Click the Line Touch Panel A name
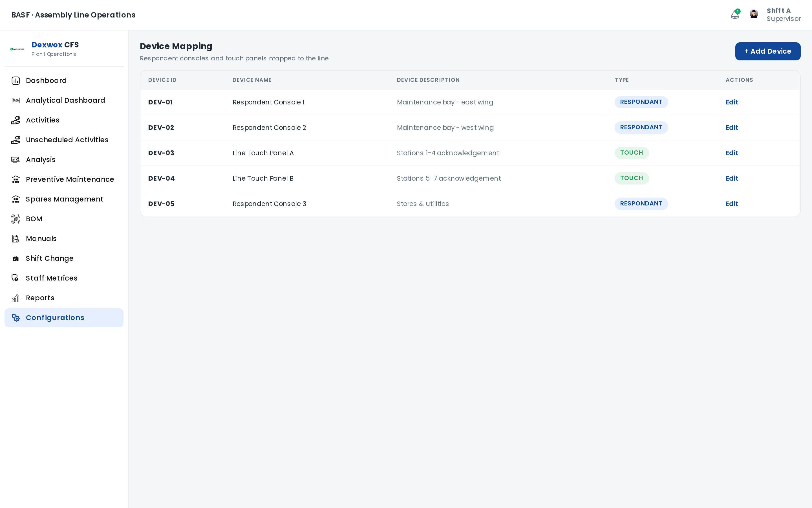Image resolution: width=812 pixels, height=508 pixels. click(263, 153)
